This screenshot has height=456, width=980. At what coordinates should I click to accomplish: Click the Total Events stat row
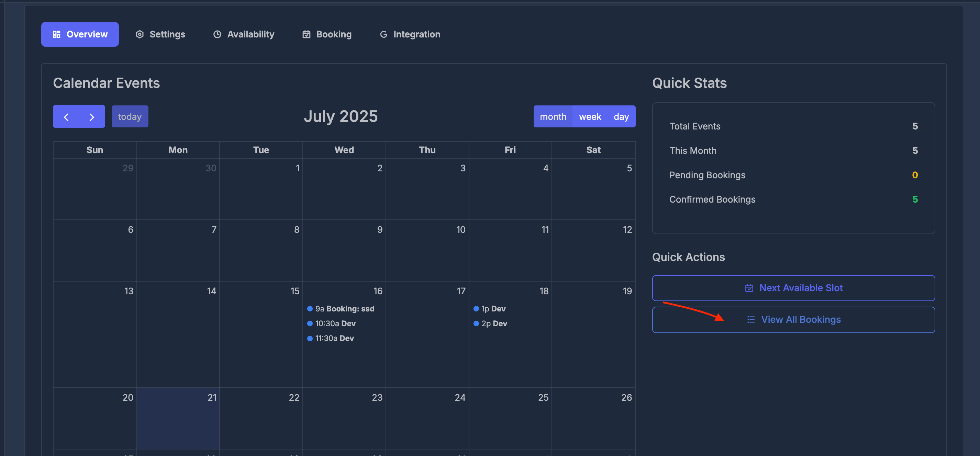point(794,127)
